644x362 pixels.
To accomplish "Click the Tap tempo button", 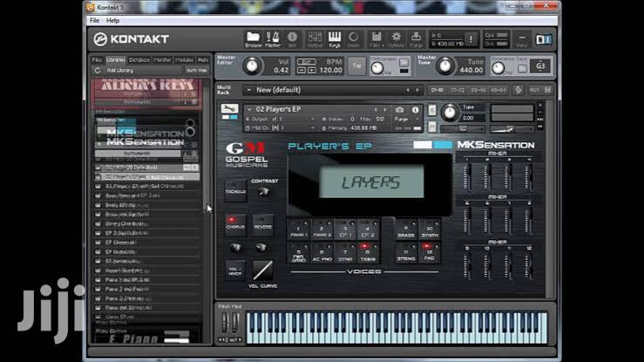I will click(357, 65).
